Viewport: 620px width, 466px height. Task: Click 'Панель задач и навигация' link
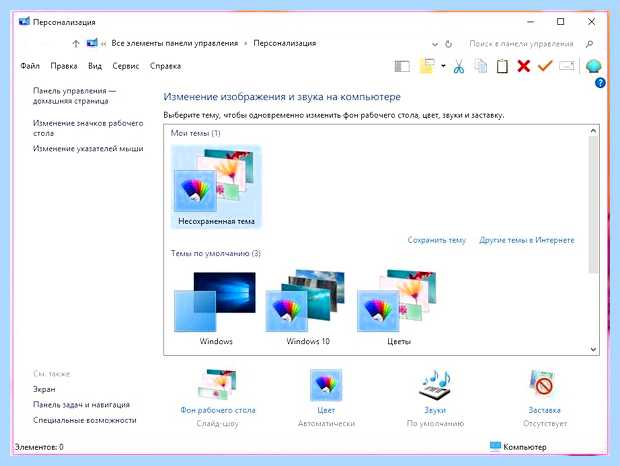pyautogui.click(x=81, y=405)
